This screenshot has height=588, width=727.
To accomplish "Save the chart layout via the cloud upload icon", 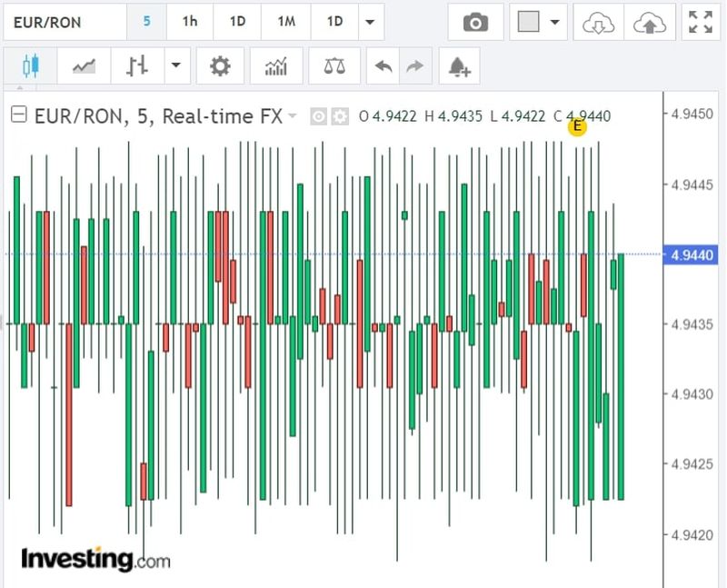I will click(649, 22).
